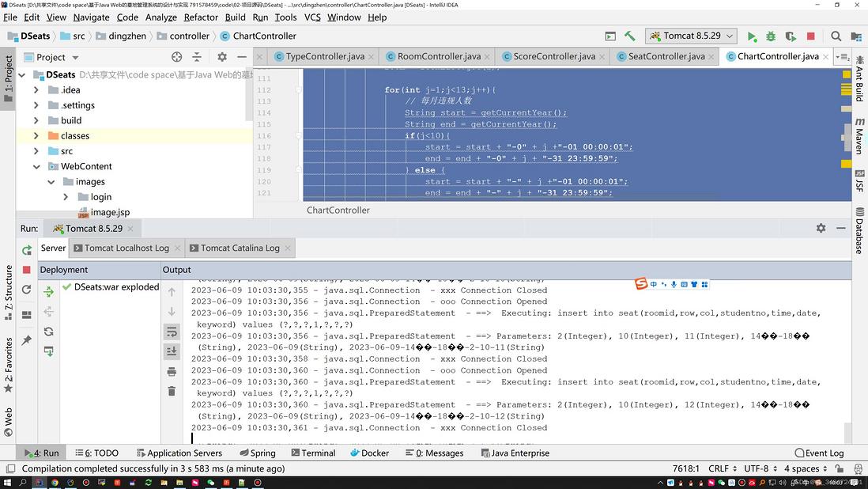Open Application Servers tool window
Screen dimensions: 868x489
pos(179,453)
